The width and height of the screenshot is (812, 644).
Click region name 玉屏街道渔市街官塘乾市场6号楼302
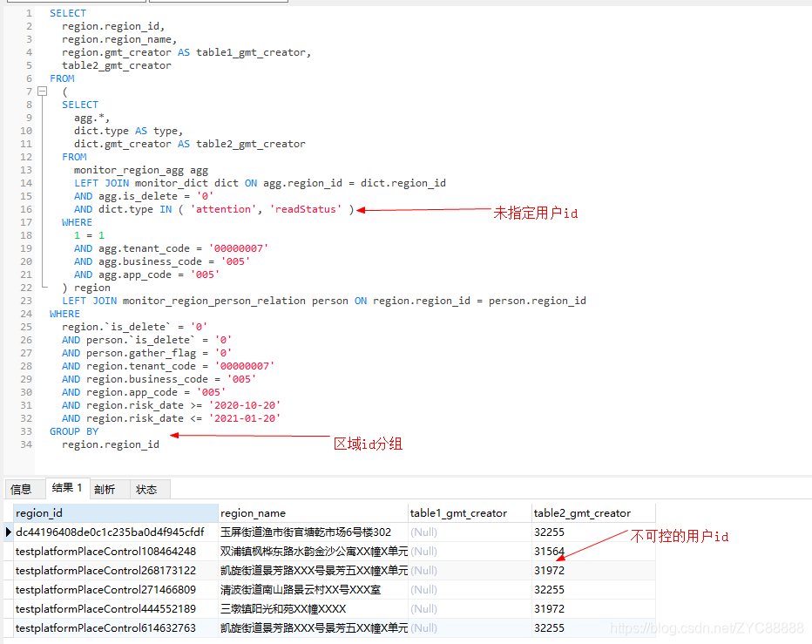click(x=313, y=532)
